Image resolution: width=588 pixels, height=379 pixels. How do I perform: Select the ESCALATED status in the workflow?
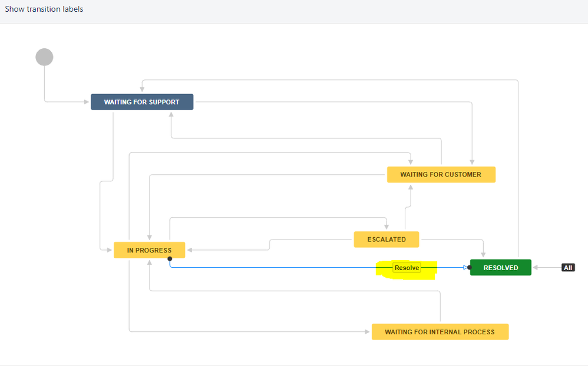387,239
